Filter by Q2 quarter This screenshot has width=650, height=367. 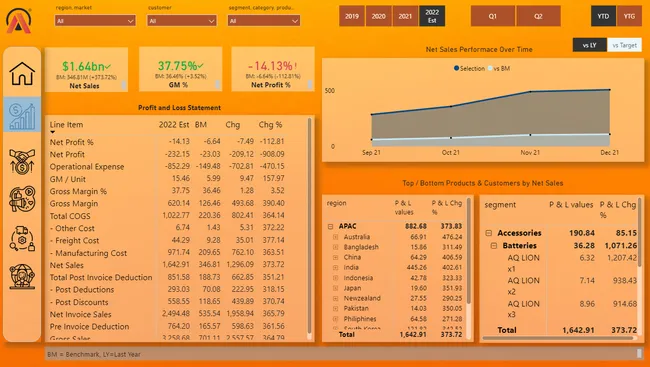538,16
